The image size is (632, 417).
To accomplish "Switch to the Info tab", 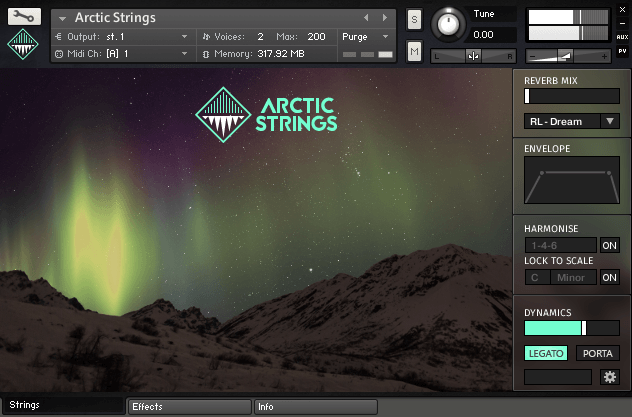I will tap(316, 407).
